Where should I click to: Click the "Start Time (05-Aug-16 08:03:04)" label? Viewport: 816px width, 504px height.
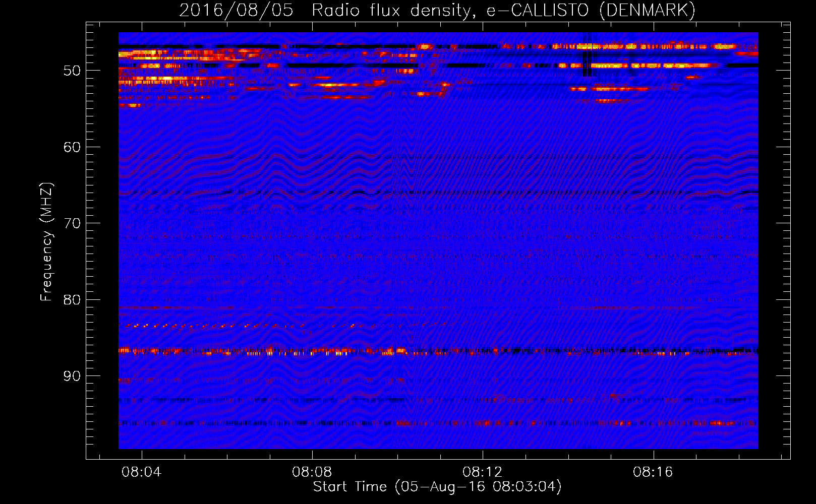coord(437,487)
